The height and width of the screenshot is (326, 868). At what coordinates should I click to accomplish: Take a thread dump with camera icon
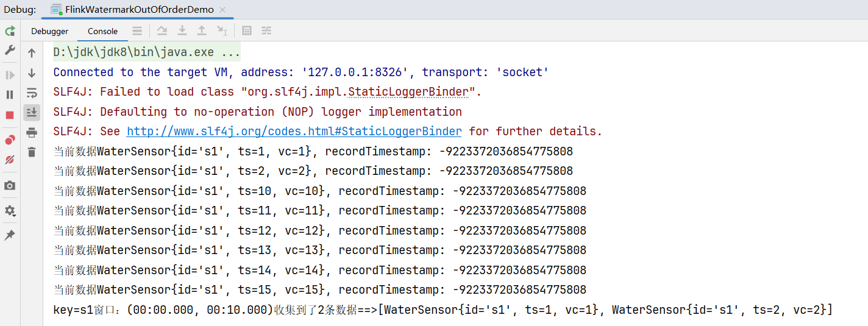[x=10, y=186]
